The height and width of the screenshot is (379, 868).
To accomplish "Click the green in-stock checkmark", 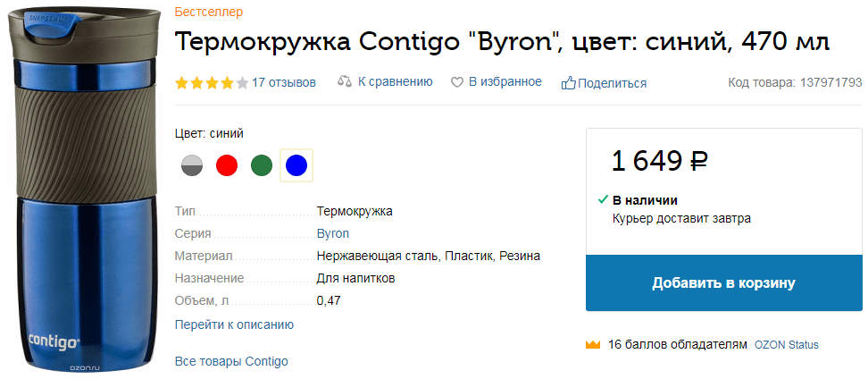I will [x=603, y=199].
